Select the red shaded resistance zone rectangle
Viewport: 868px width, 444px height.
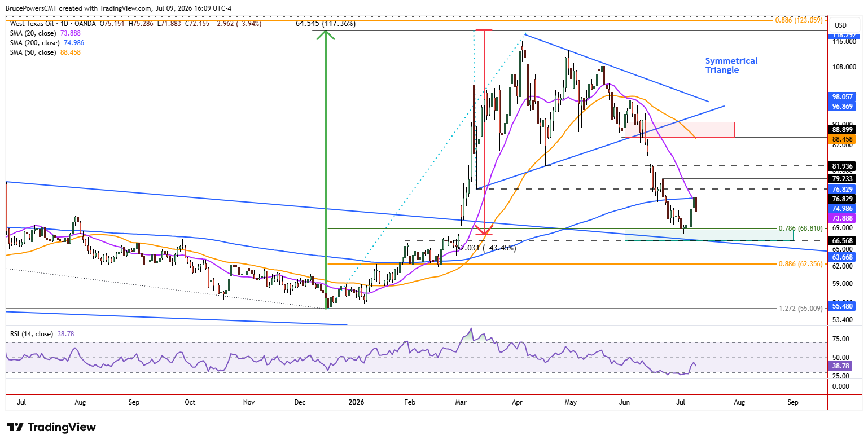pyautogui.click(x=680, y=129)
